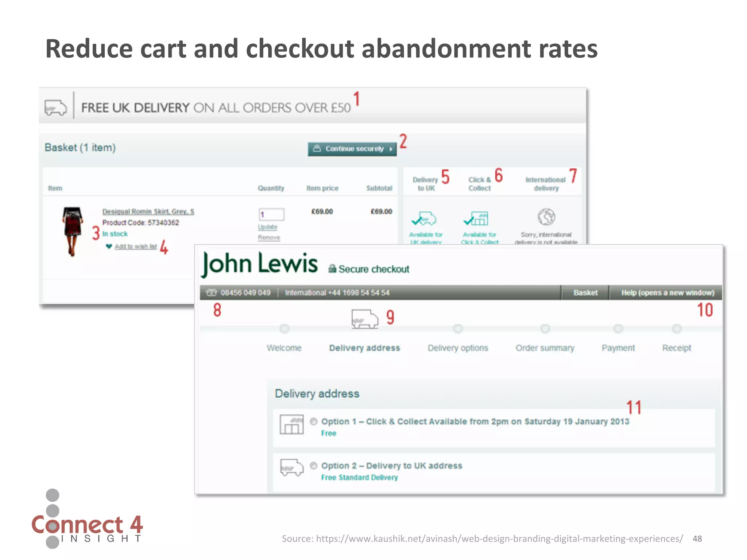Click the heart icon beside wish list
747x560 pixels.
pyautogui.click(x=109, y=246)
